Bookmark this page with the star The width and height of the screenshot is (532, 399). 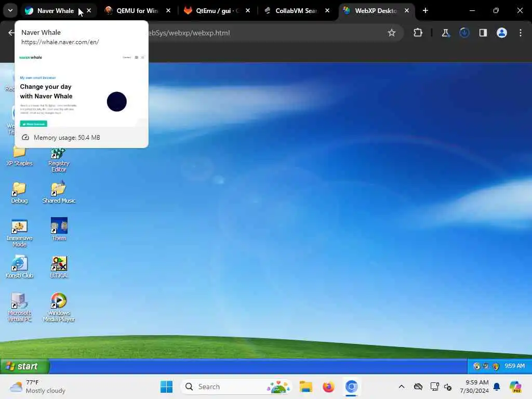tap(392, 33)
